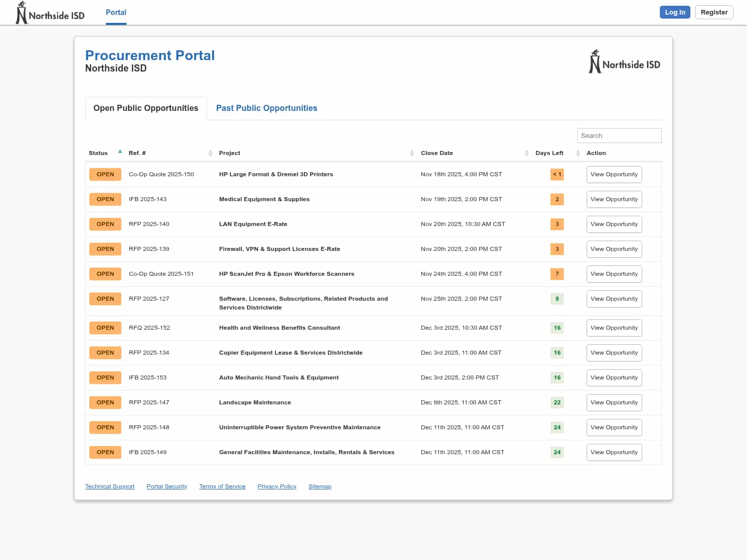The image size is (747, 560).
Task: Click the Health and Wellness Benefits Consultant project
Action: click(279, 328)
